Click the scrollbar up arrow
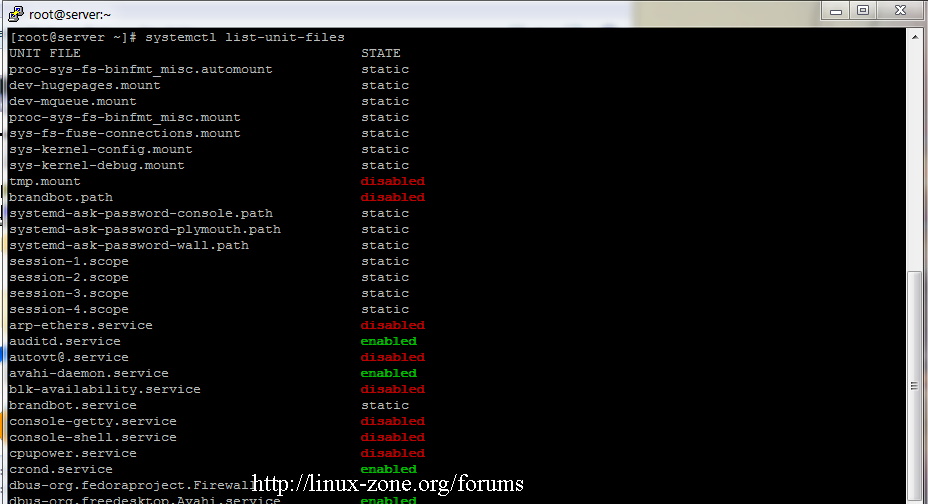This screenshot has height=504, width=928. [914, 37]
